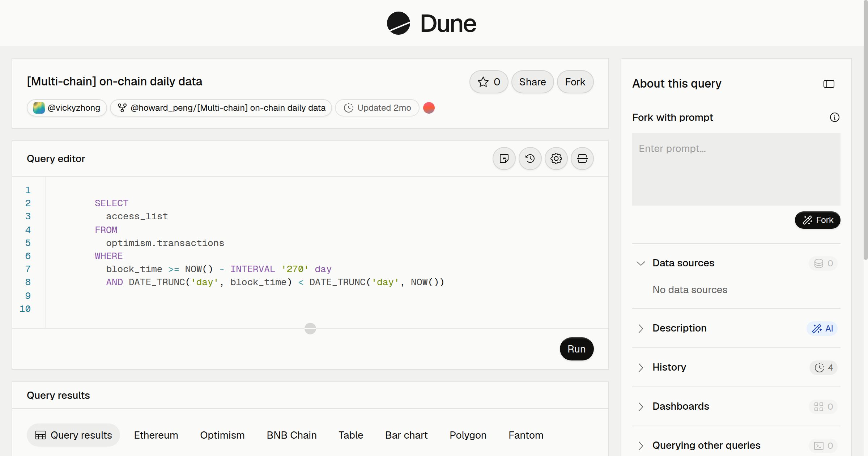
Task: Expand the Description section
Action: [x=641, y=329]
